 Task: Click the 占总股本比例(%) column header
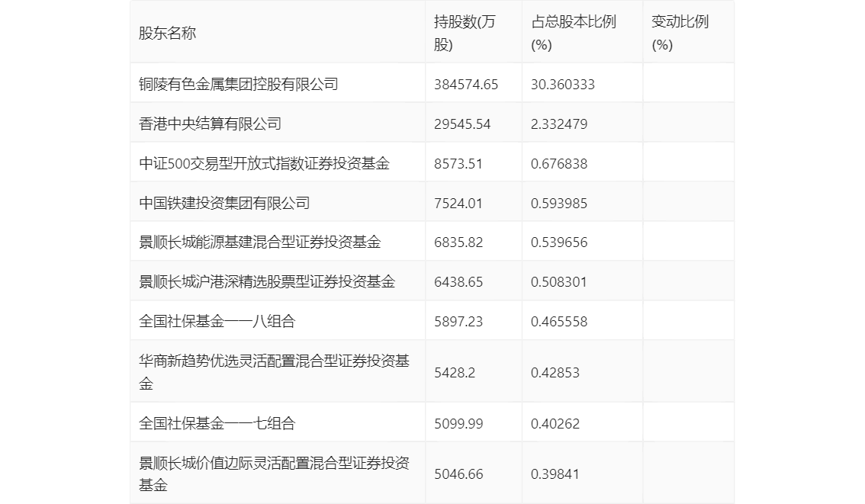[573, 33]
